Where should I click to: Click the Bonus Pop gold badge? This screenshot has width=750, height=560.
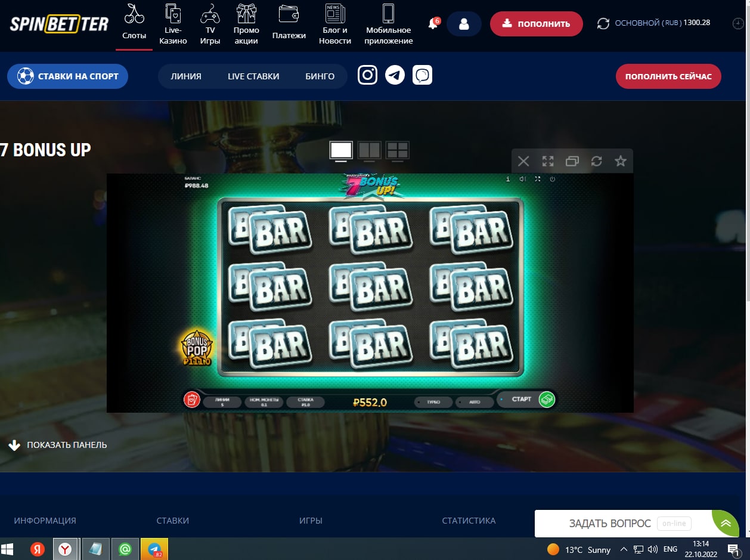click(197, 347)
